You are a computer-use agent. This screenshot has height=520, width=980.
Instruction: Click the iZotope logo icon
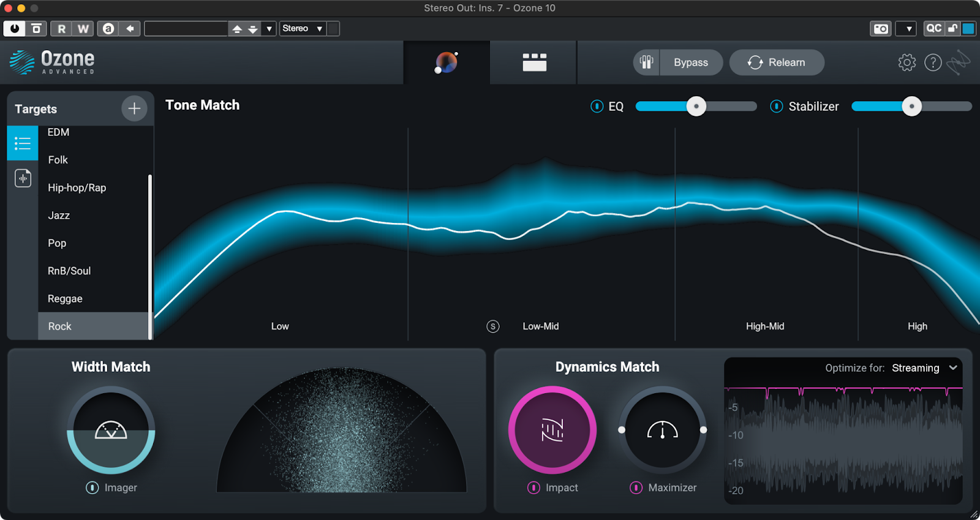(959, 62)
